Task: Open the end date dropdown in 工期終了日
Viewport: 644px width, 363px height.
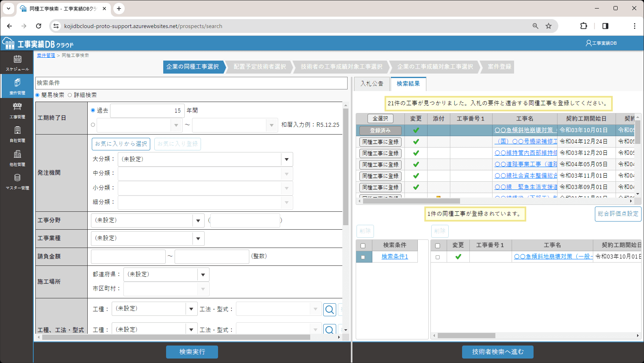Action: tap(272, 125)
